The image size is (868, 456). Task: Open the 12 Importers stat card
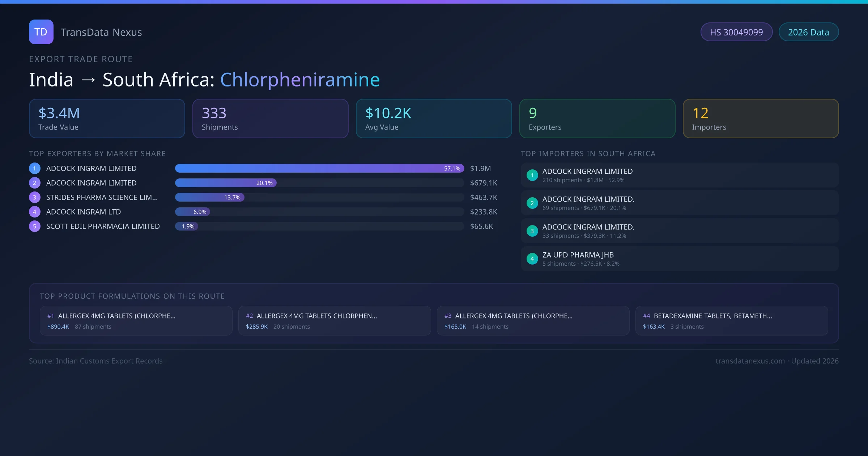[761, 118]
